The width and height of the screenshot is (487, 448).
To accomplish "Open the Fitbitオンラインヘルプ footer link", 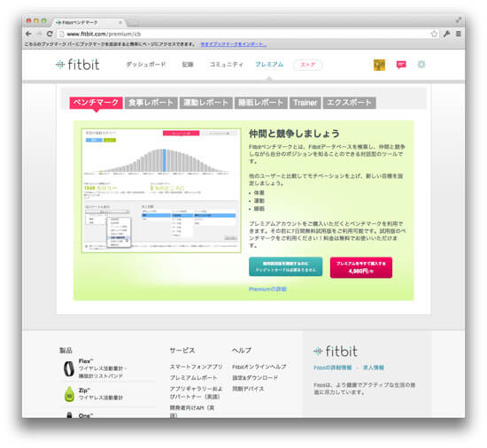I will point(259,367).
